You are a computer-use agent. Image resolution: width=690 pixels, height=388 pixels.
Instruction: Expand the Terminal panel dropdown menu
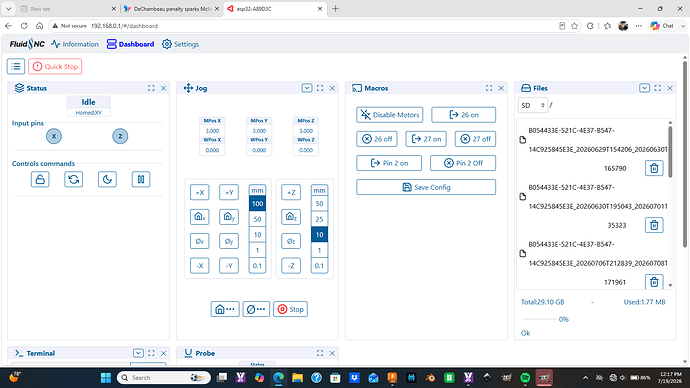[138, 353]
